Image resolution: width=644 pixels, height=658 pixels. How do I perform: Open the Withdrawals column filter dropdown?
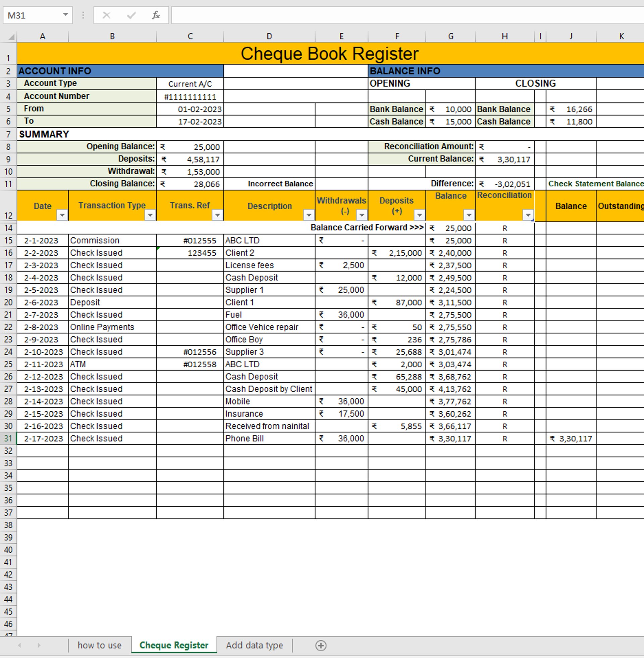pos(362,215)
